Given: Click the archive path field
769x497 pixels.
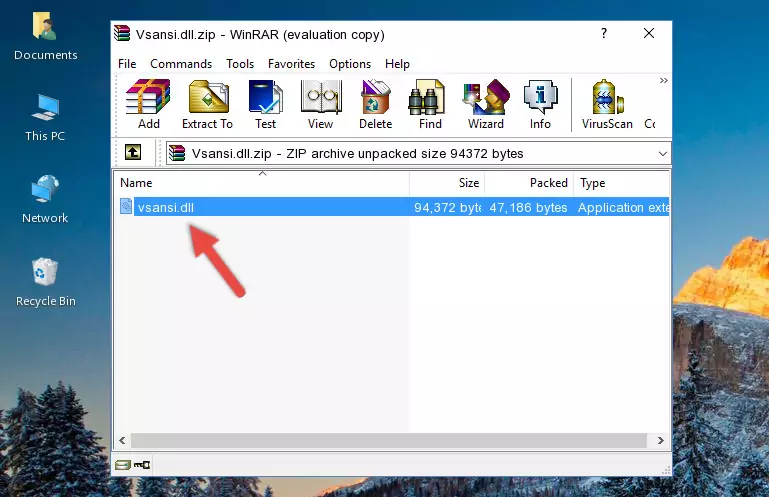Looking at the screenshot, I should [x=418, y=154].
